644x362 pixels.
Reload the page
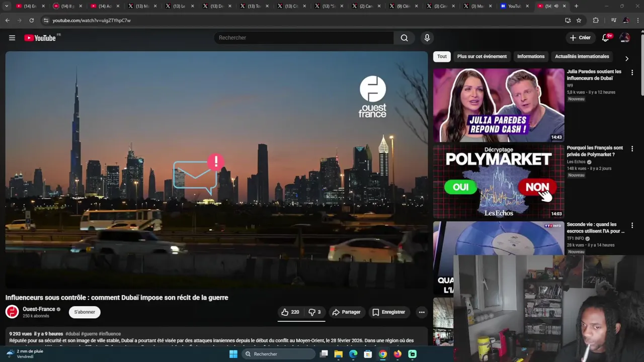[31, 20]
